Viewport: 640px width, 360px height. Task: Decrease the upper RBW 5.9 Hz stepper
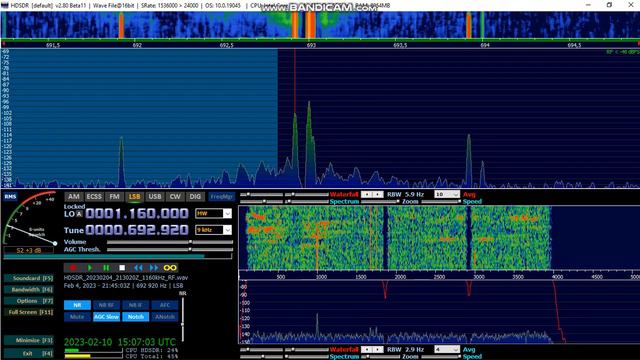coord(367,195)
